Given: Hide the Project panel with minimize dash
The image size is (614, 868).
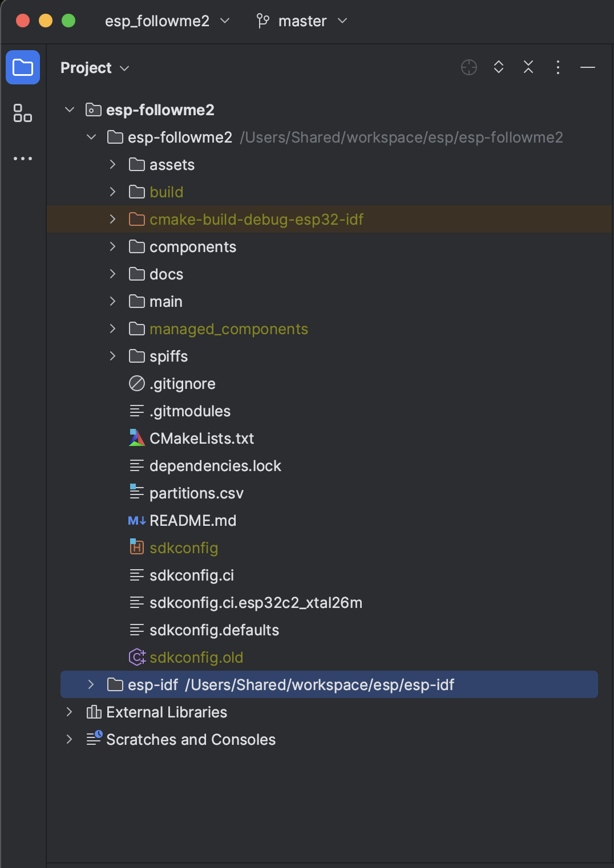Looking at the screenshot, I should click(588, 67).
